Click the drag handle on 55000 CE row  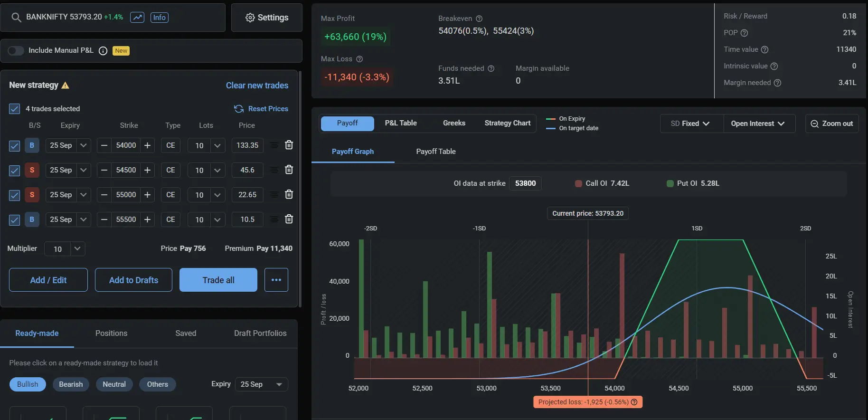pos(274,194)
